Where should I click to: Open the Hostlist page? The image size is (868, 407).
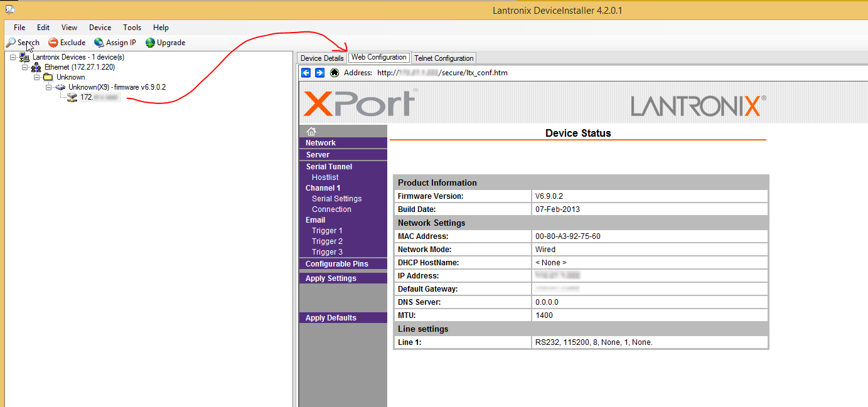click(x=325, y=177)
